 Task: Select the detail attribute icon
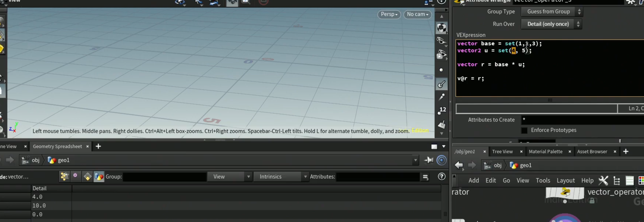(99, 176)
